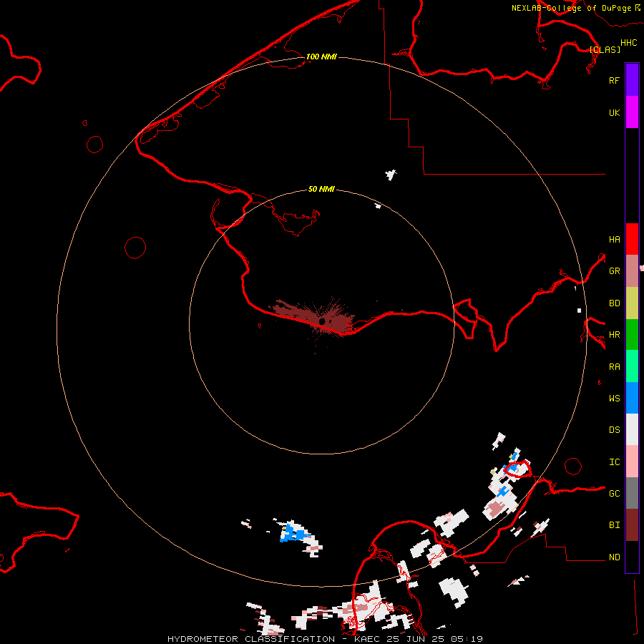Click the "25 JUN 25" date text
644x644 pixels.
coord(416,639)
